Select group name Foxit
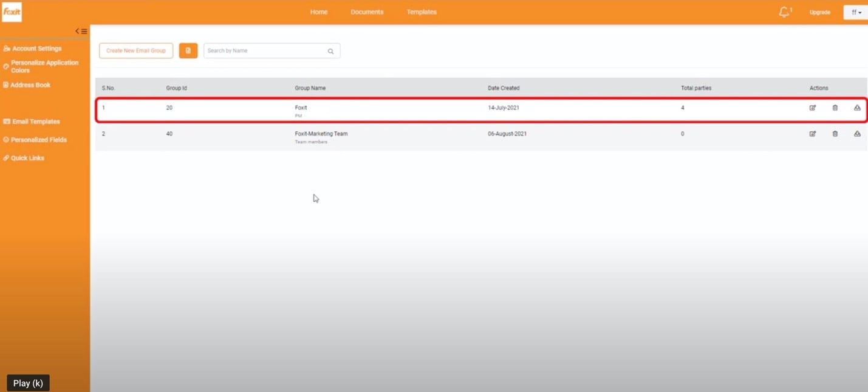Image resolution: width=868 pixels, height=392 pixels. click(x=301, y=108)
